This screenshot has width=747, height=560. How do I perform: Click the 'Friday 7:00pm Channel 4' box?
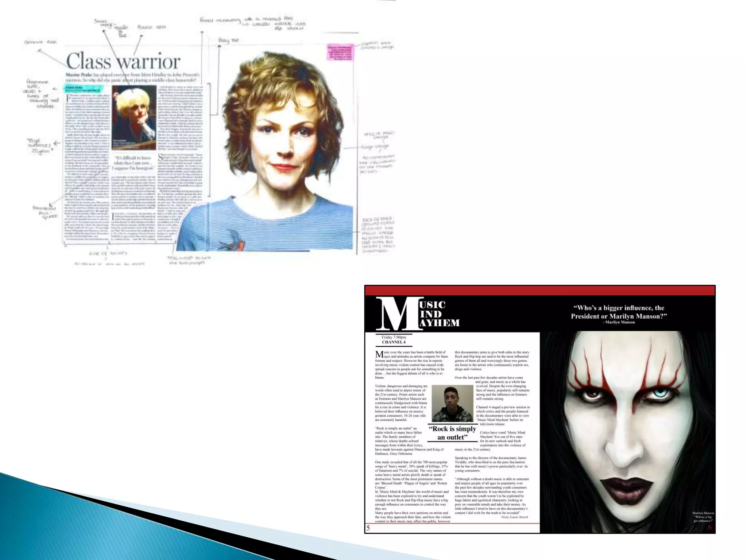[394, 340]
